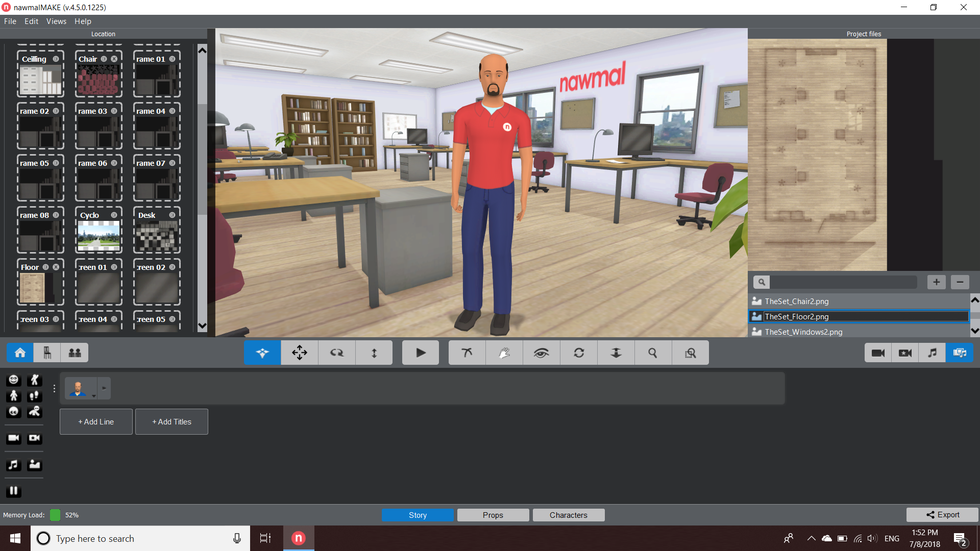
Task: Add a gesture animation action
Action: click(x=35, y=380)
